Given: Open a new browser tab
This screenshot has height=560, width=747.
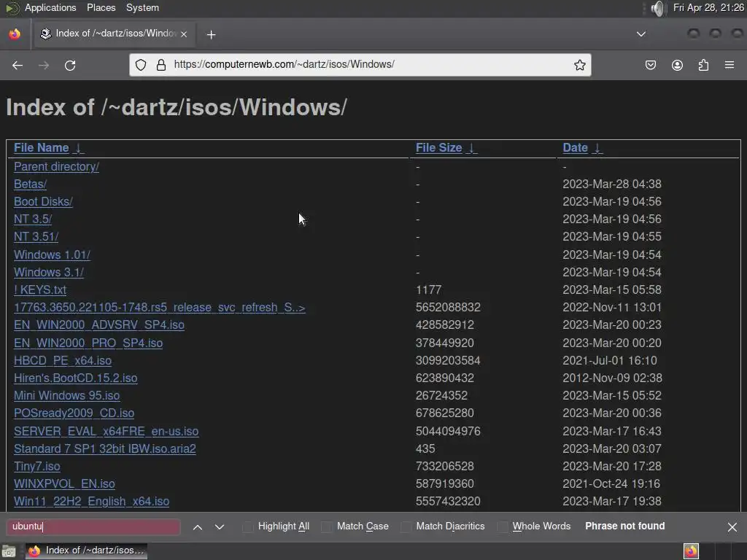Looking at the screenshot, I should pyautogui.click(x=211, y=34).
